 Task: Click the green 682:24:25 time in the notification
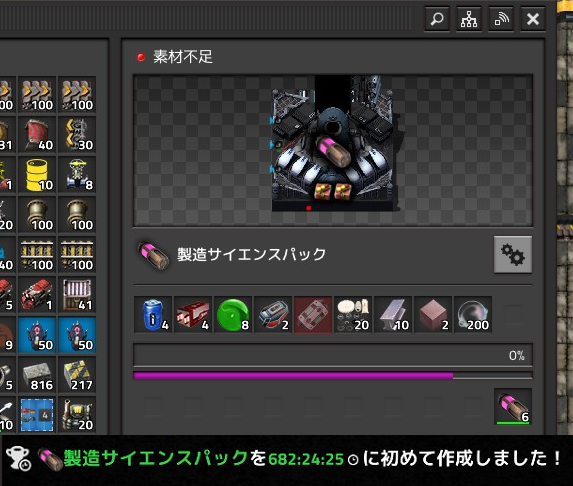pos(306,459)
